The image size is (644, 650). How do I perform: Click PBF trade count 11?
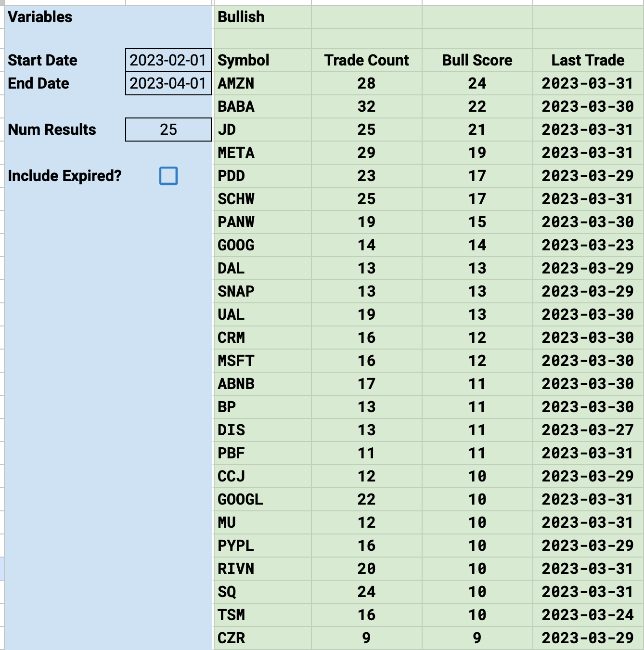[x=367, y=453]
